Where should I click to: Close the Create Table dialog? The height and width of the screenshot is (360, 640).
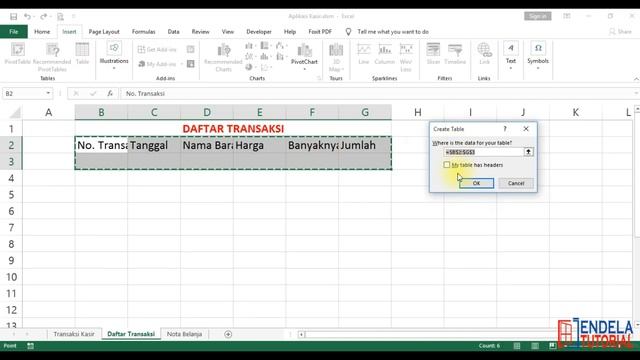[526, 129]
